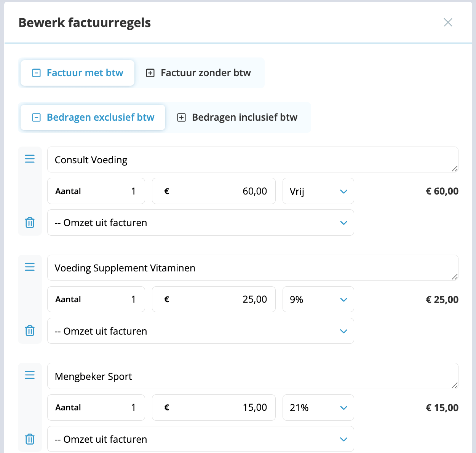The width and height of the screenshot is (476, 453).
Task: Expand Omzet uit facturen for Mengbeker Sport
Action: click(200, 439)
